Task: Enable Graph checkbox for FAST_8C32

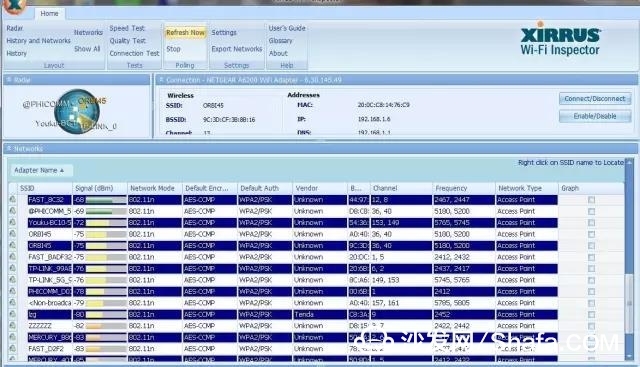Action: click(591, 200)
